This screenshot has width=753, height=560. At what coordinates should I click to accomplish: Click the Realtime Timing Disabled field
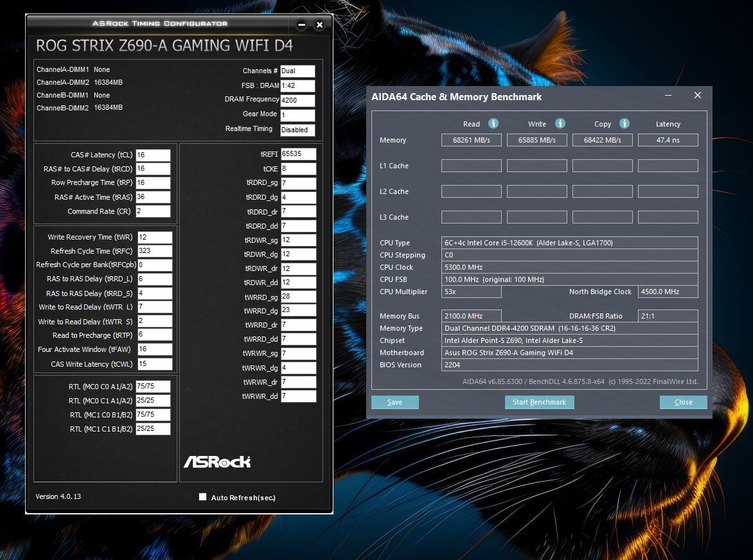(297, 130)
